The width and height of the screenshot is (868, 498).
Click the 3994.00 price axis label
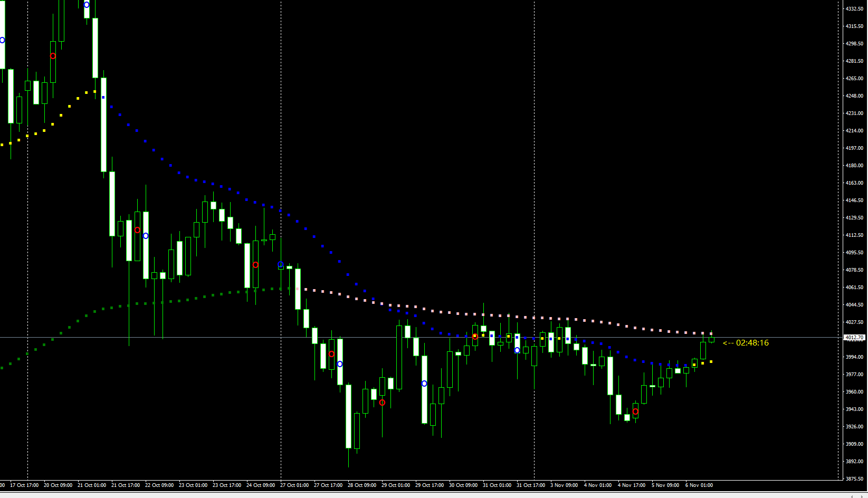[x=854, y=357]
